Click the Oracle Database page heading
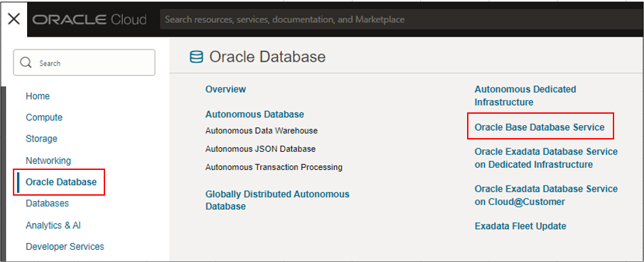This screenshot has height=262, width=644. 267,57
